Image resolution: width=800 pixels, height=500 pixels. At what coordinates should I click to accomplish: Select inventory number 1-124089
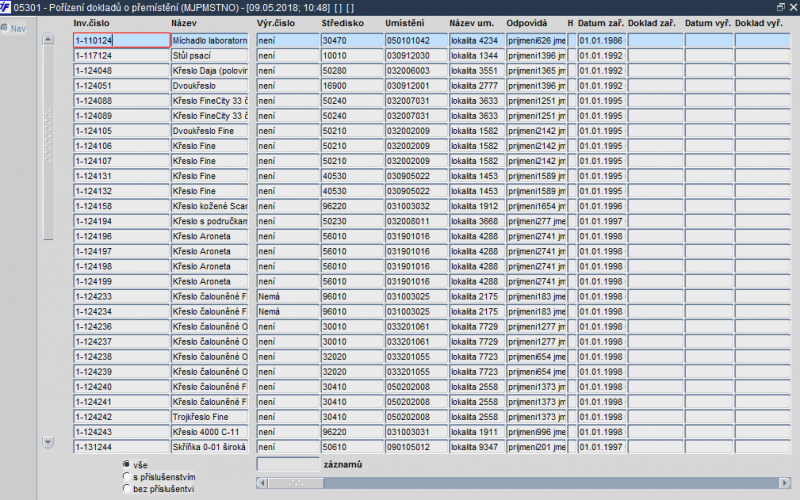tap(121, 115)
